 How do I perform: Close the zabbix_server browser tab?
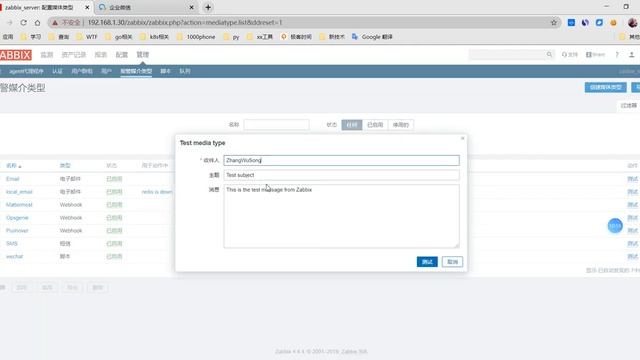coord(87,7)
